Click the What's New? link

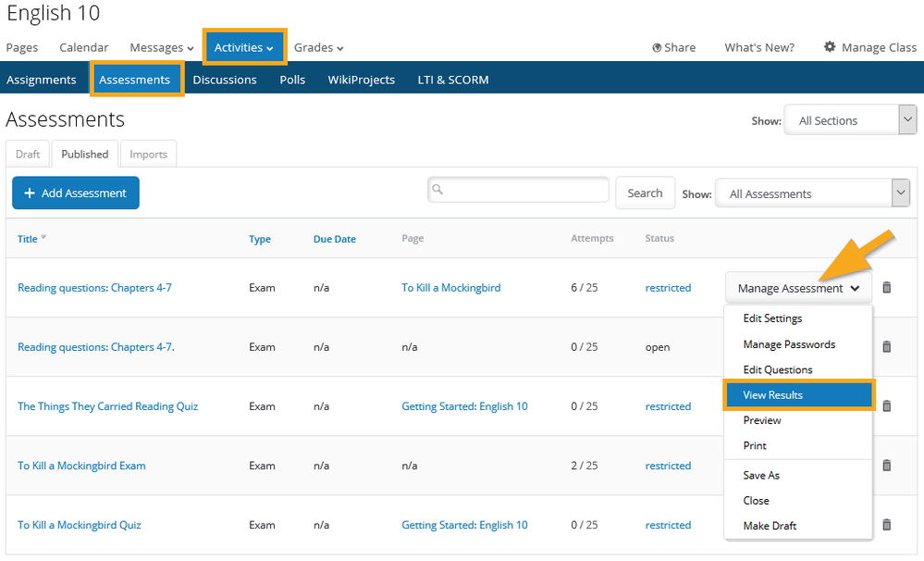(759, 47)
